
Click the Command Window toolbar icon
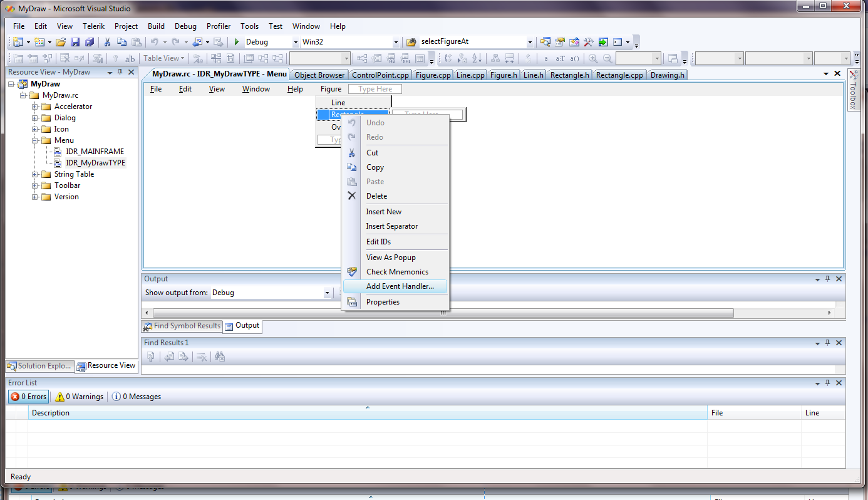tap(617, 42)
